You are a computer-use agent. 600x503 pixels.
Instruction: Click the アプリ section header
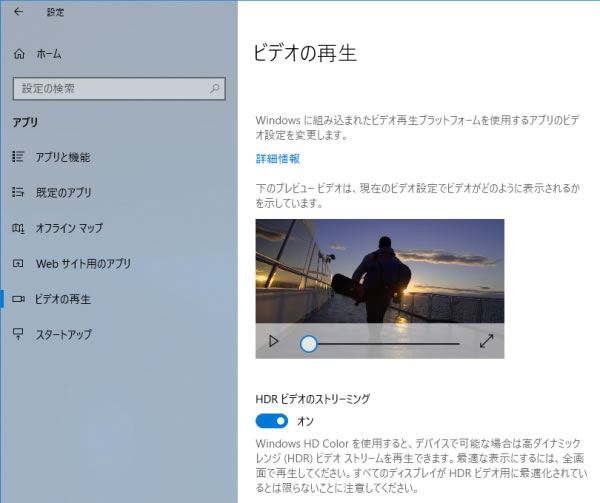coord(25,122)
